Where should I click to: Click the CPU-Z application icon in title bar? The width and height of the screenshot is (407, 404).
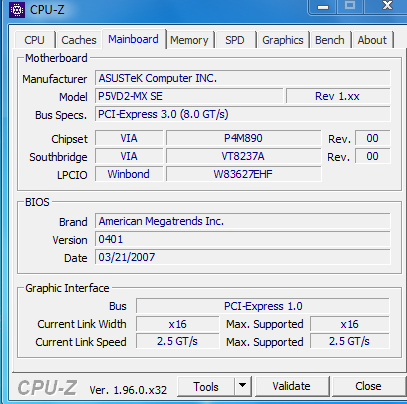(17, 10)
